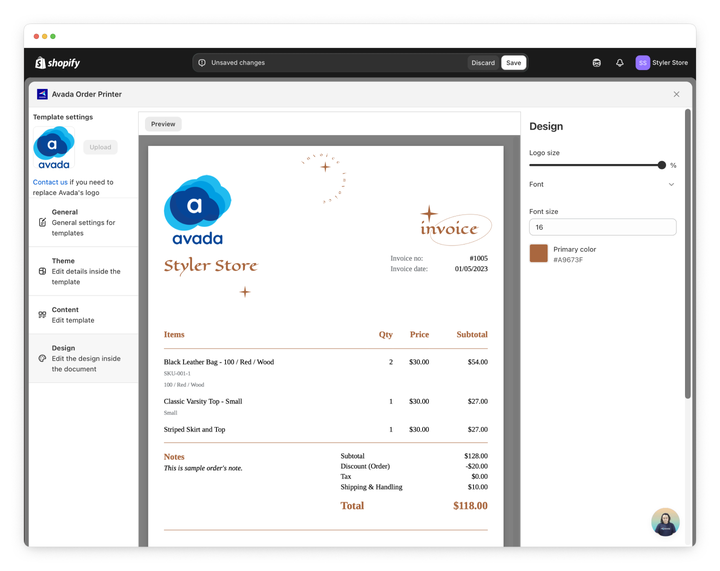
Task: Click the #A9673F hex color value
Action: point(568,260)
